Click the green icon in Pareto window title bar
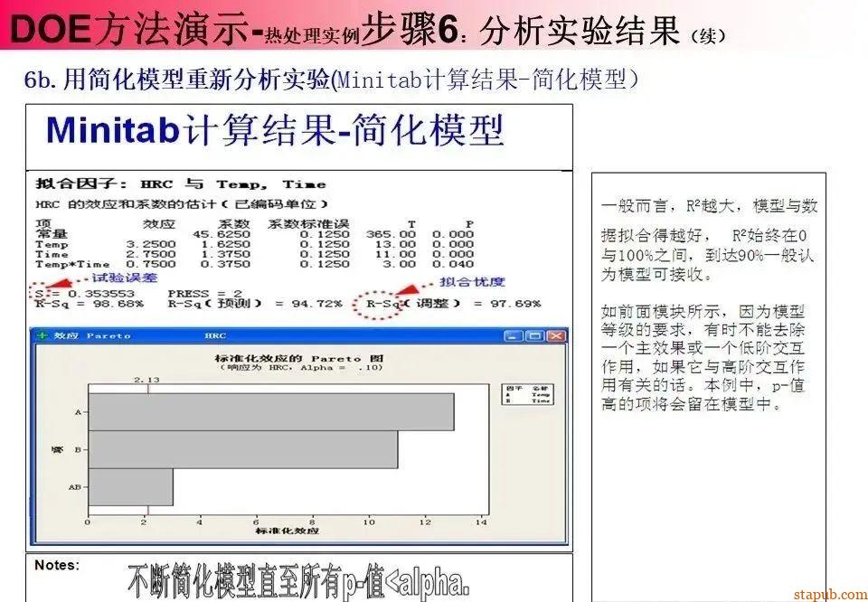Viewport: 868px width, 602px height. click(42, 336)
